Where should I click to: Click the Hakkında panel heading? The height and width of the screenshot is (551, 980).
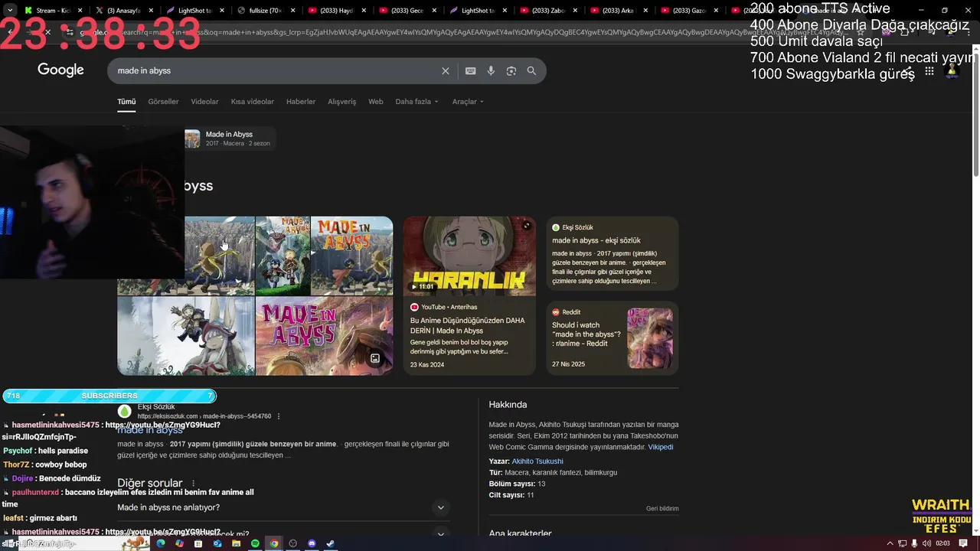click(508, 404)
